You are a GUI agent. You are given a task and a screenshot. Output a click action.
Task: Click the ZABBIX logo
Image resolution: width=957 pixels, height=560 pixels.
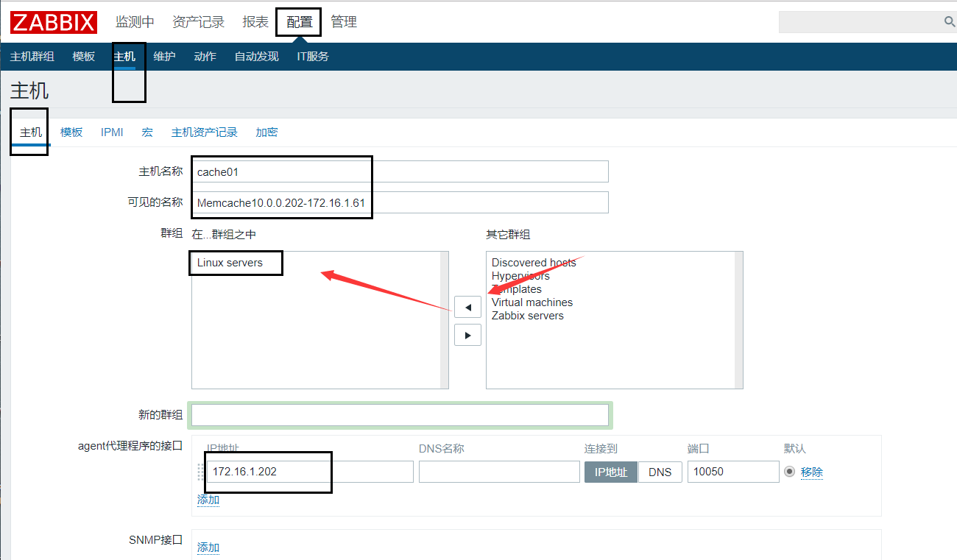[x=53, y=22]
